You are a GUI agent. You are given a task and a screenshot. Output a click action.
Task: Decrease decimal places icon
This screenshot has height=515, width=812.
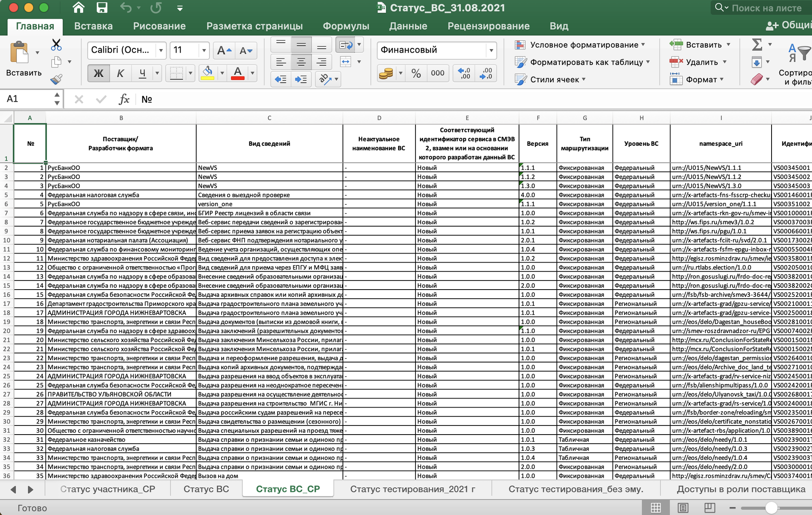(486, 73)
